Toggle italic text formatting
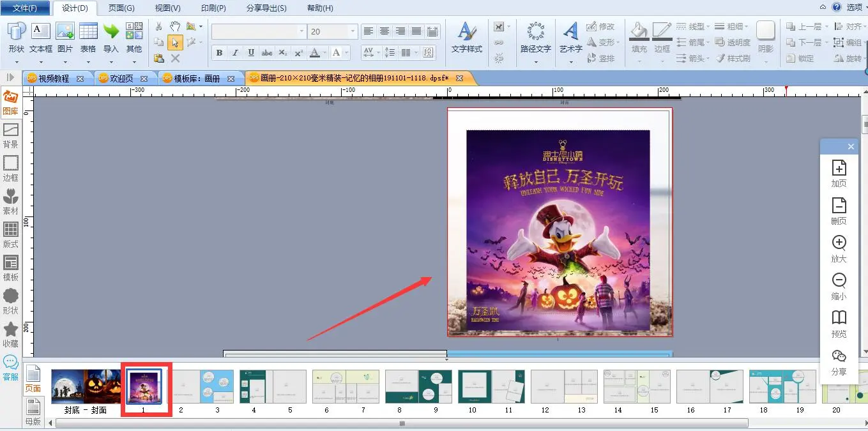The image size is (868, 431). click(235, 52)
